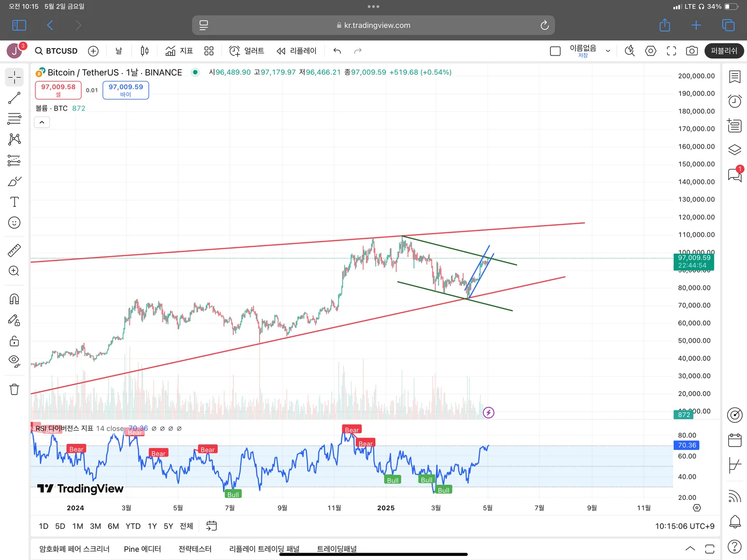Click the red 97,009.58 sell button

click(x=58, y=90)
